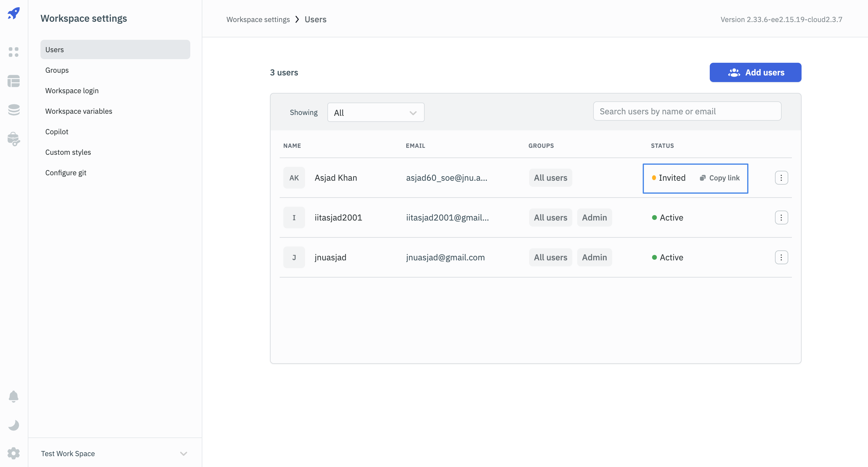Open the Custom styles settings
Screen dimensions: 868x467
click(68, 152)
